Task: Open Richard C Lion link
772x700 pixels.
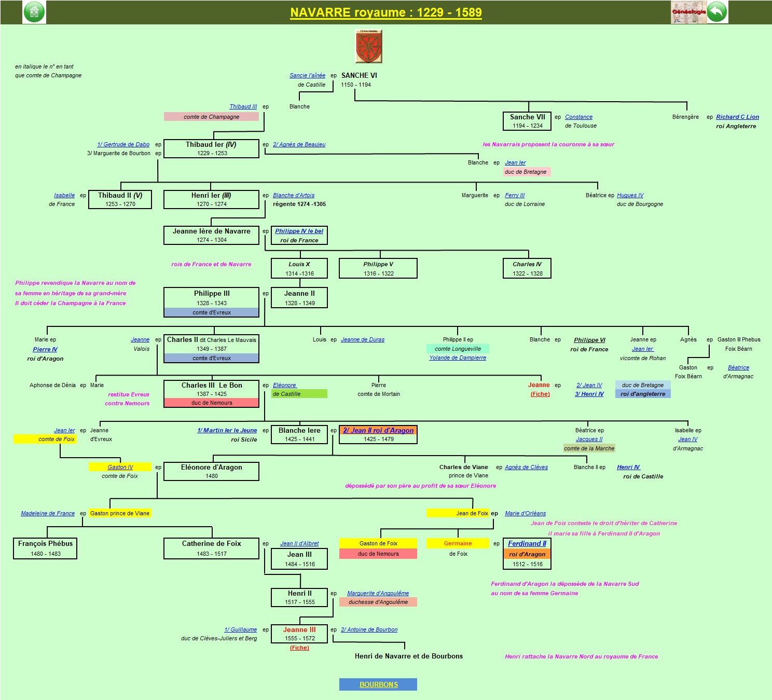Action: click(737, 117)
